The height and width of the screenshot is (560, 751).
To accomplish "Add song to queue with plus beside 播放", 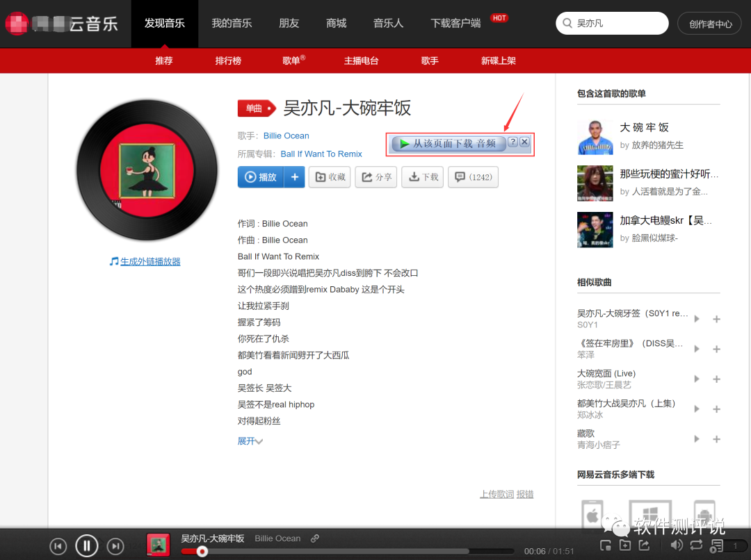I will 295,177.
